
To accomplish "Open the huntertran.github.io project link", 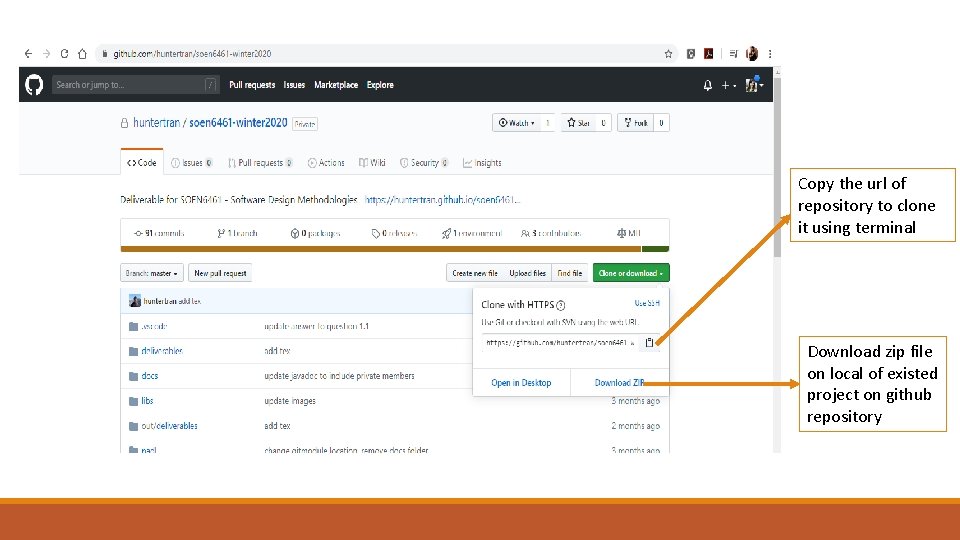I will tap(442, 200).
